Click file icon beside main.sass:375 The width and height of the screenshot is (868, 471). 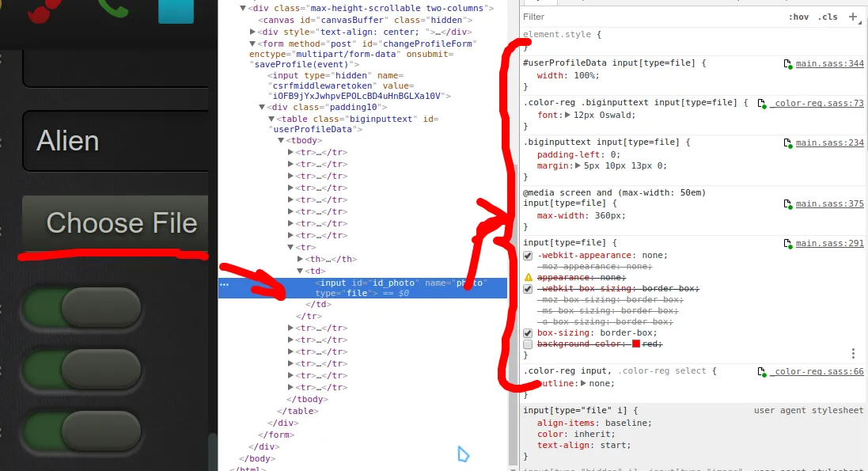(788, 204)
